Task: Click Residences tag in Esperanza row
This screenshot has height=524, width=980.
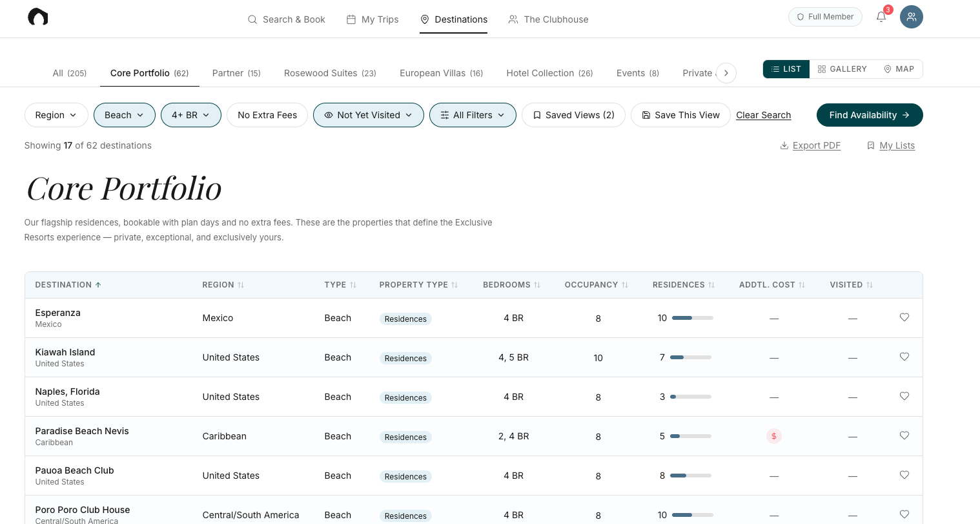Action: pyautogui.click(x=405, y=319)
